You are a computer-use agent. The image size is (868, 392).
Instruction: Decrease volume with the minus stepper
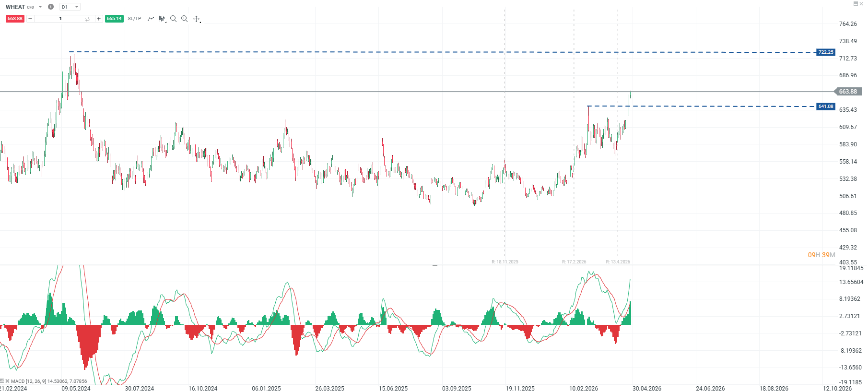(x=30, y=19)
